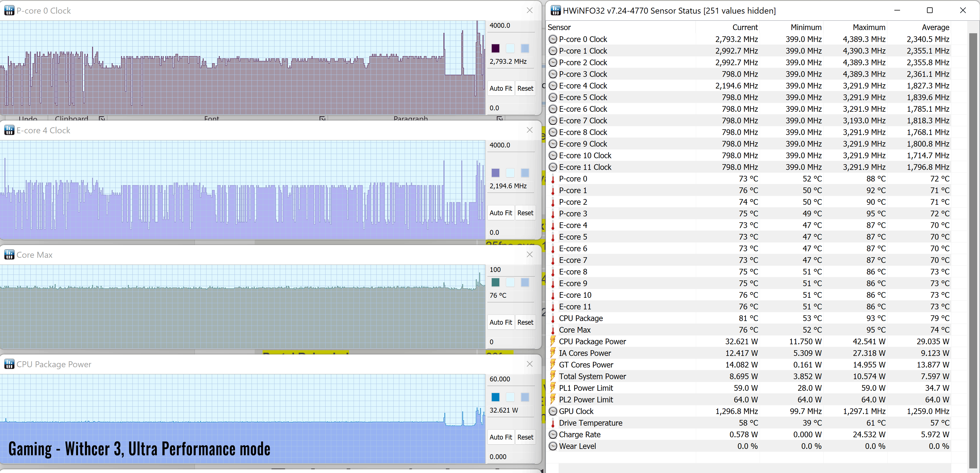Click the clock icon beside Charge Rate

click(553, 434)
